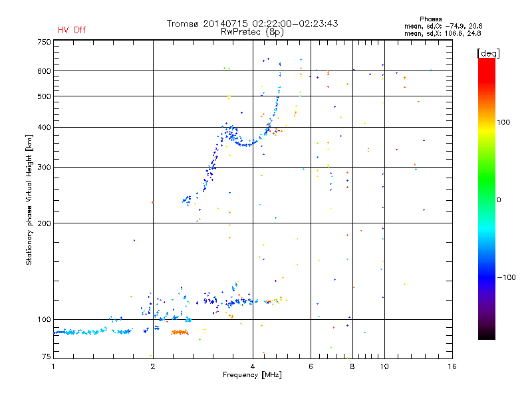Click the red 'HV Off' label
This screenshot has height=399, width=532.
(72, 30)
